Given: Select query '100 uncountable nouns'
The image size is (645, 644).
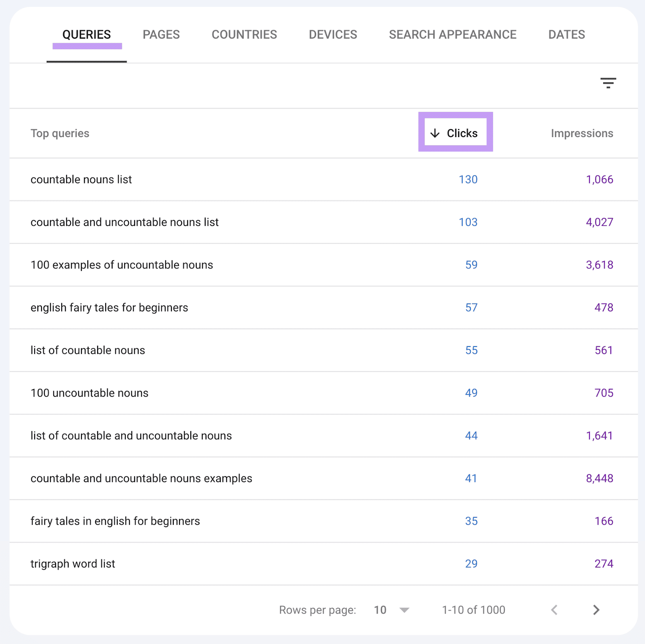Looking at the screenshot, I should point(89,393).
